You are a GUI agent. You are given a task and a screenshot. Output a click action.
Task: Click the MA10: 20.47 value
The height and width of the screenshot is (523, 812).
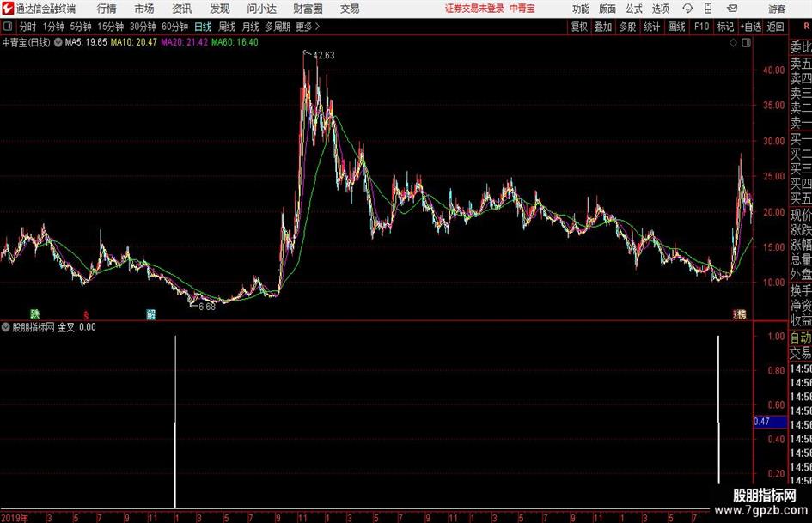[133, 42]
